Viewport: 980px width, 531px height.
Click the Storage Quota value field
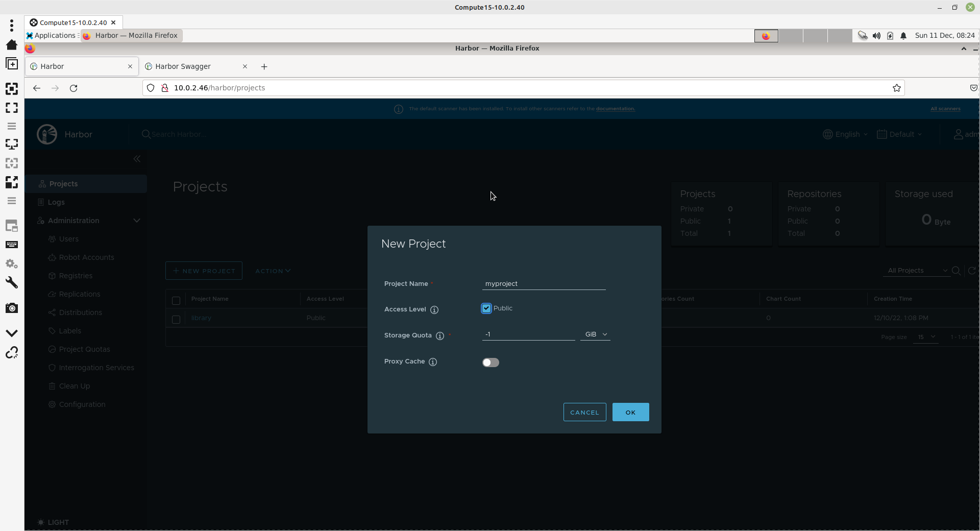528,334
